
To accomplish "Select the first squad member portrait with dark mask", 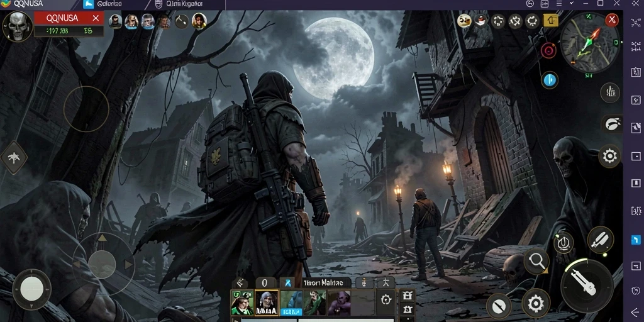I will pyautogui.click(x=116, y=21).
